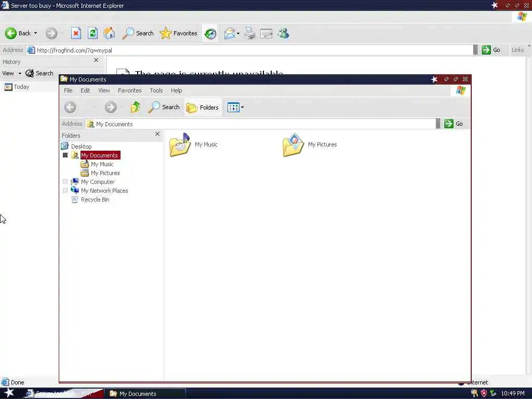Select My Documents in the folder tree
The image size is (532, 399).
click(x=100, y=155)
